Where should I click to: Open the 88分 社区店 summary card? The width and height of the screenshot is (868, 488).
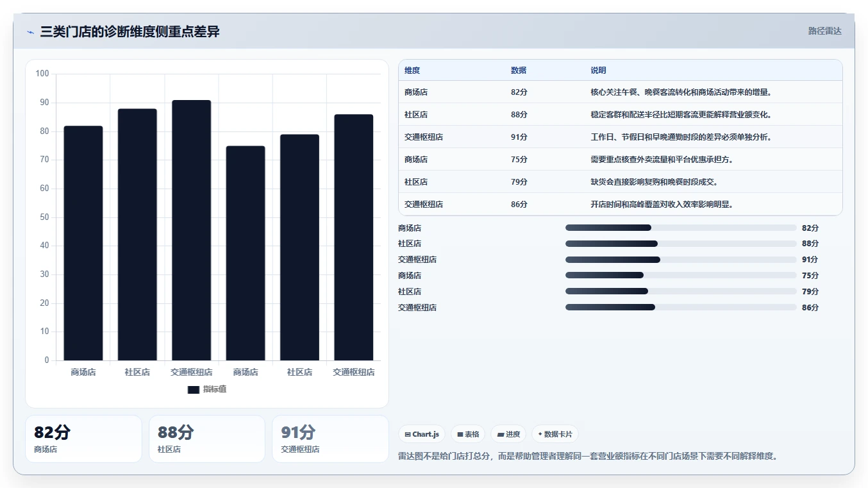click(x=207, y=439)
